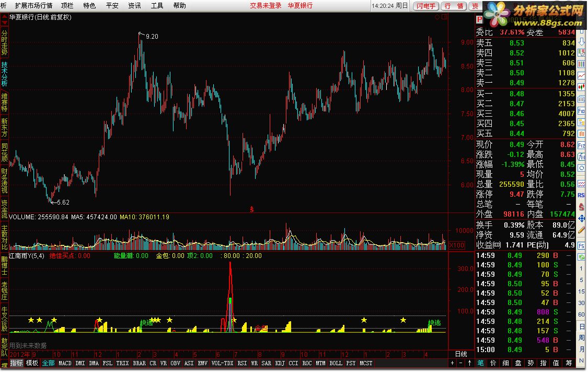Open the tree structure icon in right toolbar
The width and height of the screenshot is (588, 372).
pyautogui.click(x=581, y=122)
